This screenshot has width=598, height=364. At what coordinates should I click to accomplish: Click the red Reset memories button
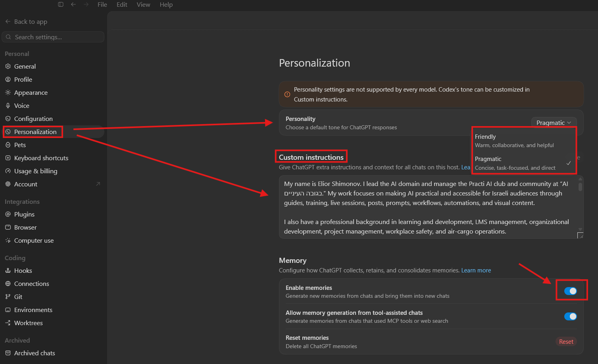coord(566,342)
